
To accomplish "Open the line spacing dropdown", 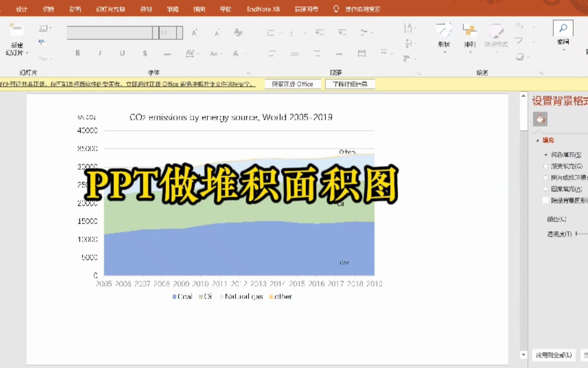I will [x=366, y=32].
